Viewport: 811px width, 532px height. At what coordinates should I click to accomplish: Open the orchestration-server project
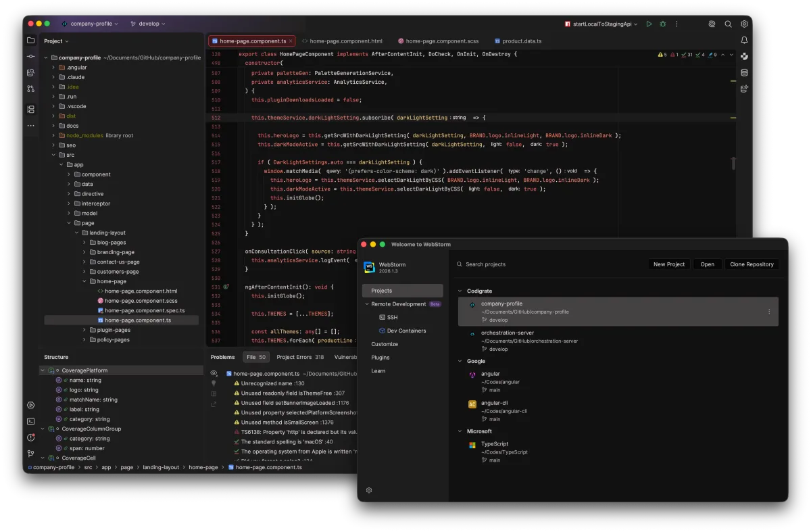point(618,341)
